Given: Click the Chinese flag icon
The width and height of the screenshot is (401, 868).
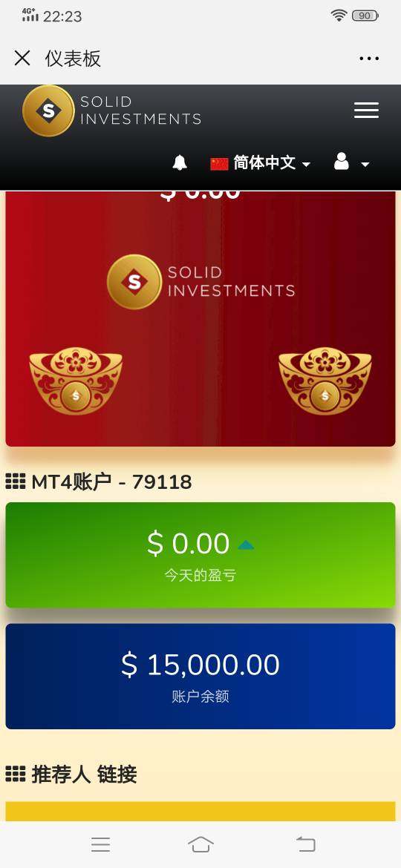Looking at the screenshot, I should (219, 164).
